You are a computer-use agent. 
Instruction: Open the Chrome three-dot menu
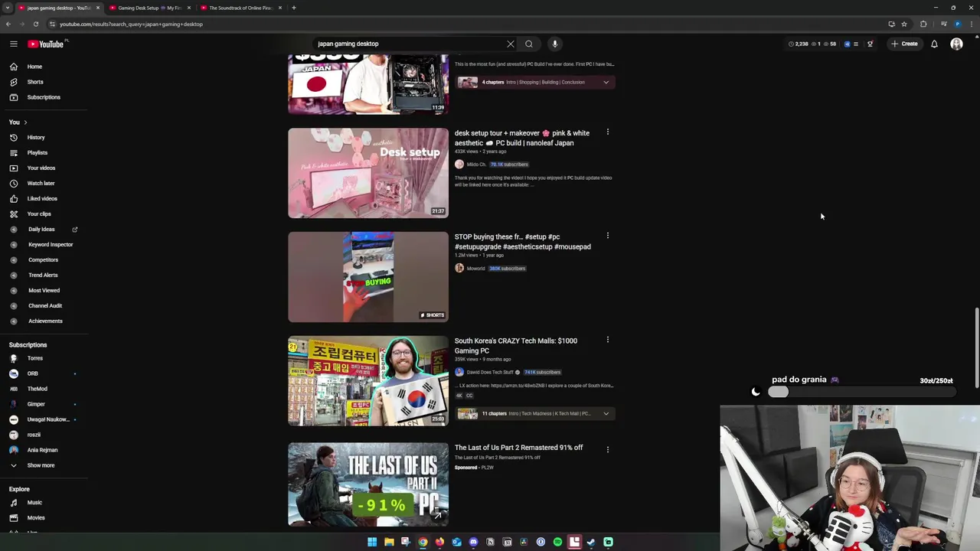tap(970, 24)
